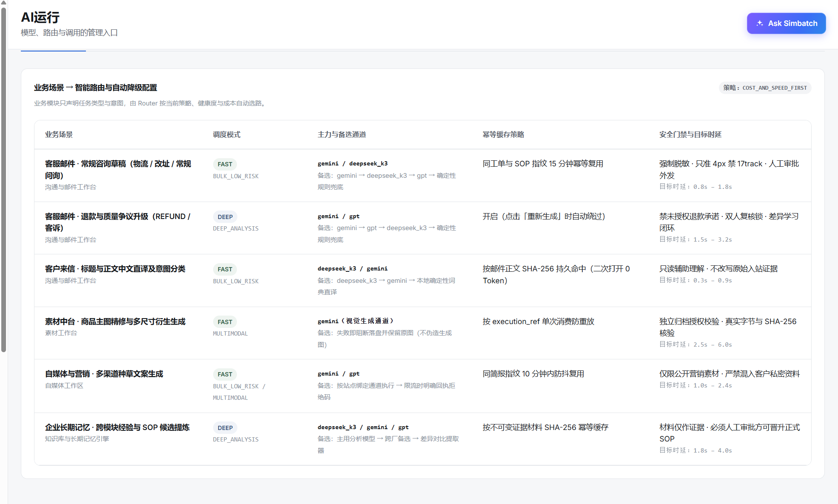The image size is (838, 504).
Task: Select the 素材中台·商品主图精修 scenario title
Action: pyautogui.click(x=115, y=322)
